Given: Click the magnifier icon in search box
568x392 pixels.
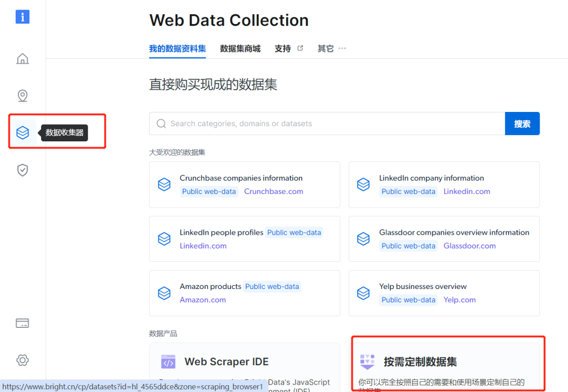Looking at the screenshot, I should [x=161, y=124].
